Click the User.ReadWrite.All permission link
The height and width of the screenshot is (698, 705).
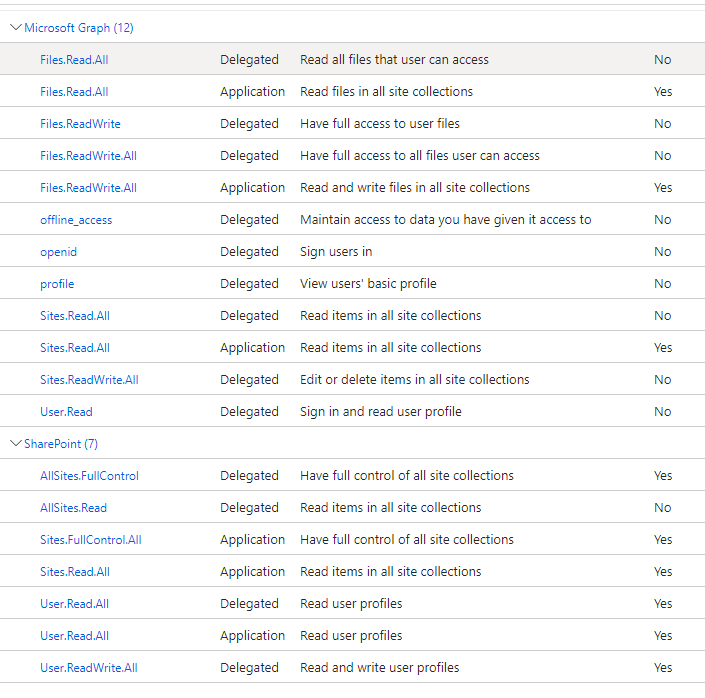tap(89, 667)
